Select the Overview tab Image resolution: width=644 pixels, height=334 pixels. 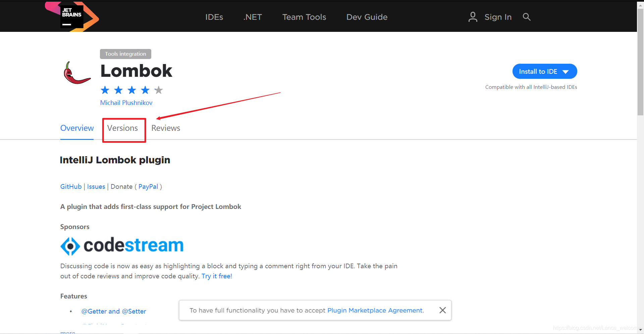coord(77,128)
